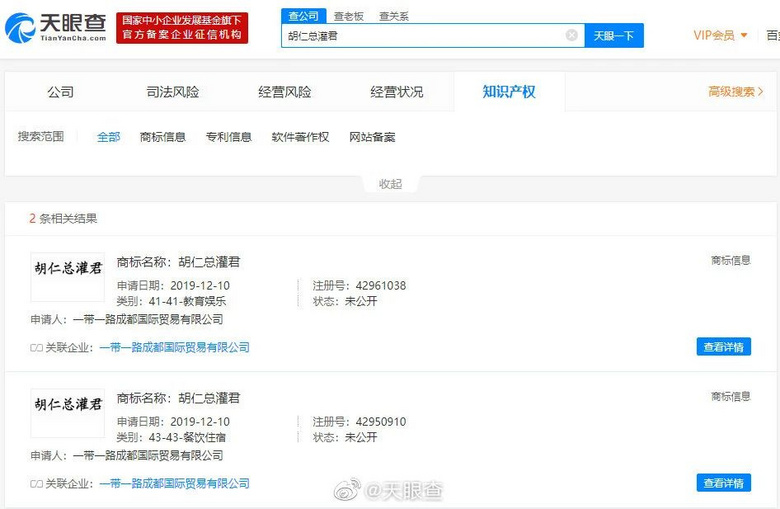This screenshot has width=780, height=509.
Task: Switch to the 司法风险 tab
Action: (173, 92)
